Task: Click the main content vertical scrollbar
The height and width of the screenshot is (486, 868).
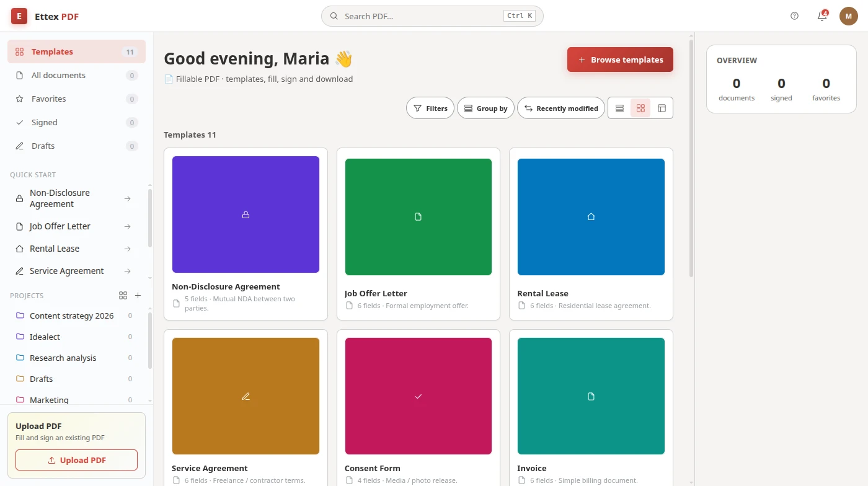Action: click(x=691, y=159)
